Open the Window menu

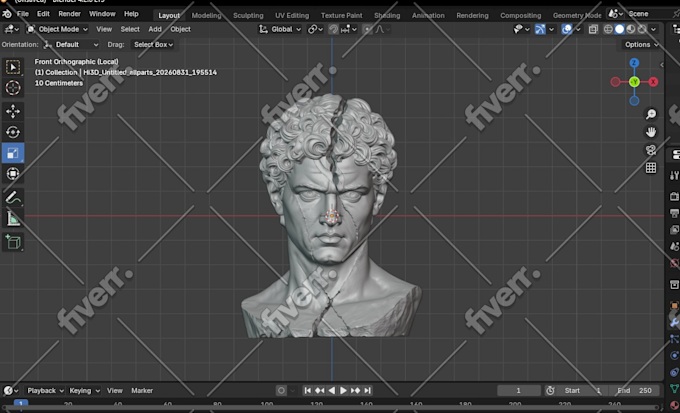click(x=102, y=14)
